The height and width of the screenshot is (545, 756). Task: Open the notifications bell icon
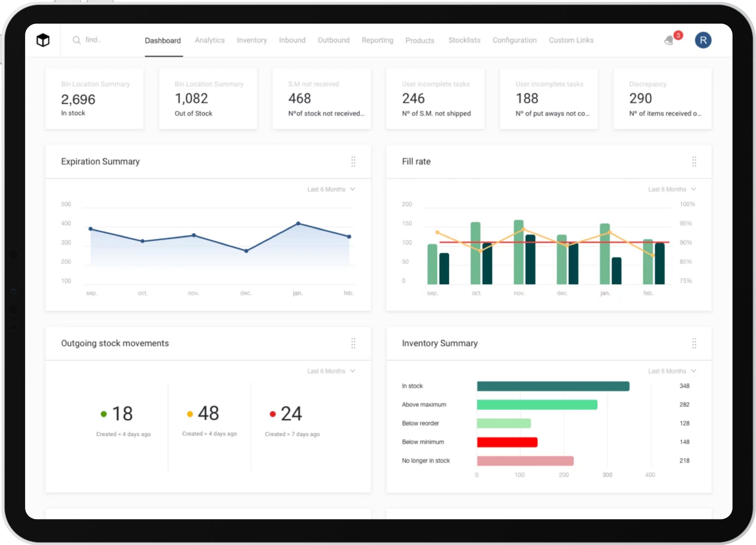click(669, 40)
